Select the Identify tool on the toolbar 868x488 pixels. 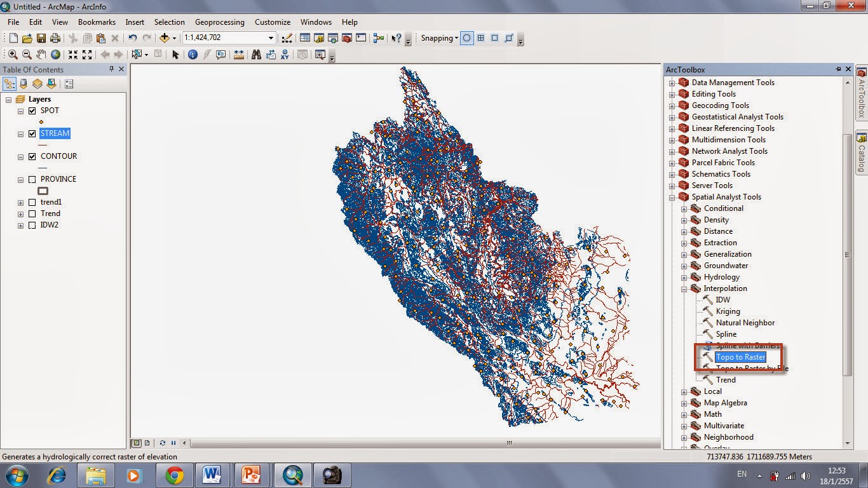click(x=193, y=55)
